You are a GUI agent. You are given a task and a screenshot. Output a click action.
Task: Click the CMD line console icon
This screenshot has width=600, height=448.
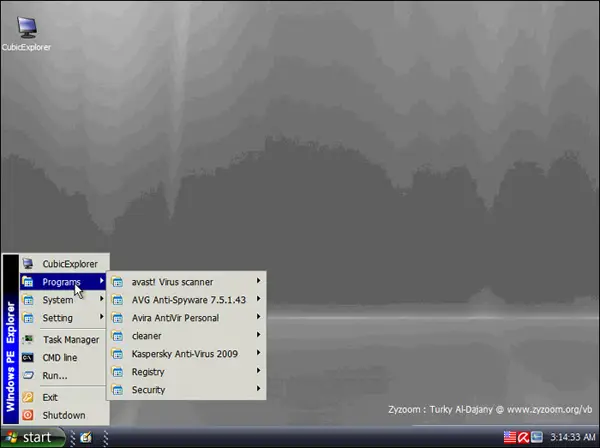pos(28,357)
